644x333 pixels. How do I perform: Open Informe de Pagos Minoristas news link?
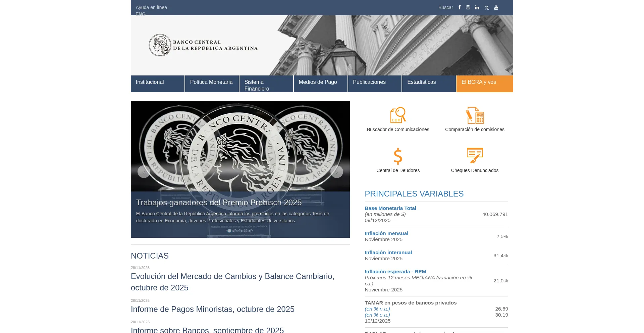tap(213, 309)
